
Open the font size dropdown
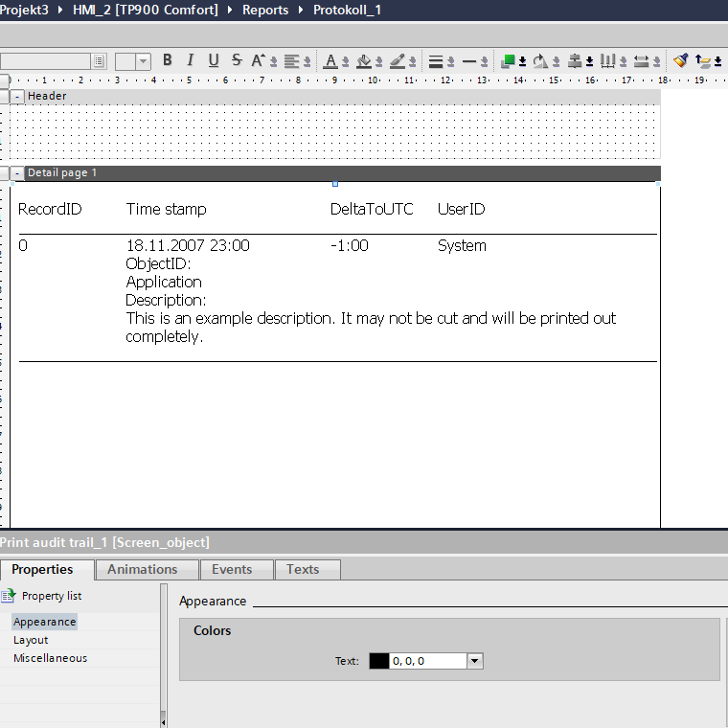pos(143,61)
